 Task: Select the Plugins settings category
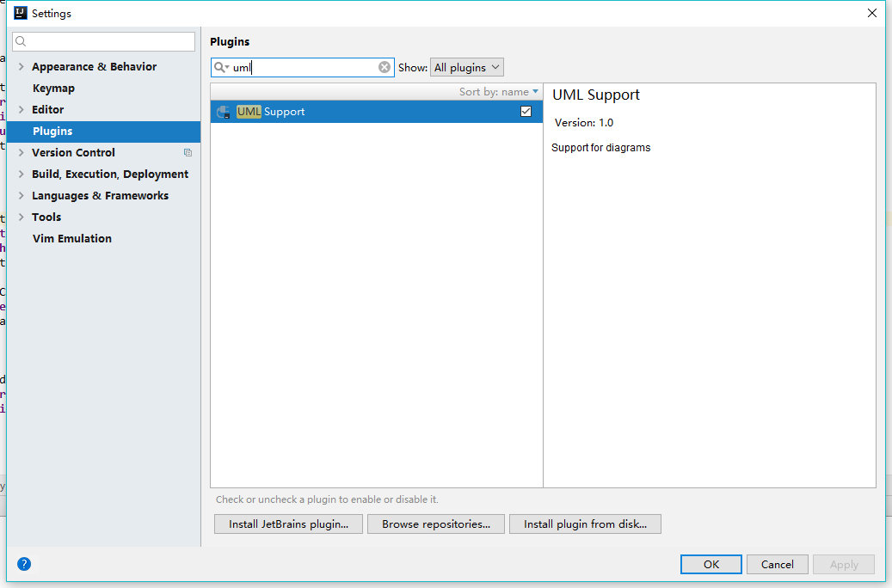point(103,131)
